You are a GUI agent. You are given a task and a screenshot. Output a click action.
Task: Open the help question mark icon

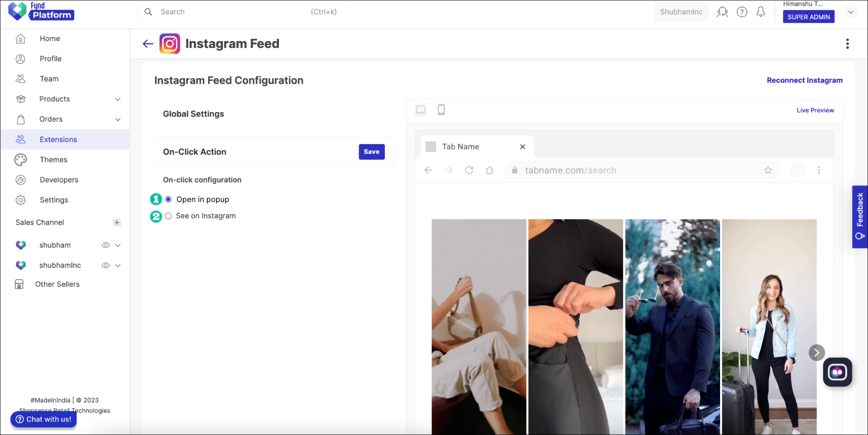coord(742,11)
